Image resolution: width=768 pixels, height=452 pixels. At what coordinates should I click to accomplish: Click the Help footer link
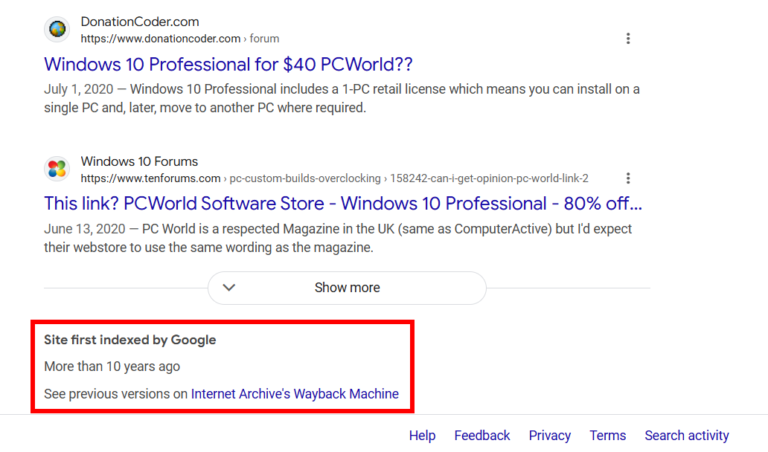tap(422, 435)
